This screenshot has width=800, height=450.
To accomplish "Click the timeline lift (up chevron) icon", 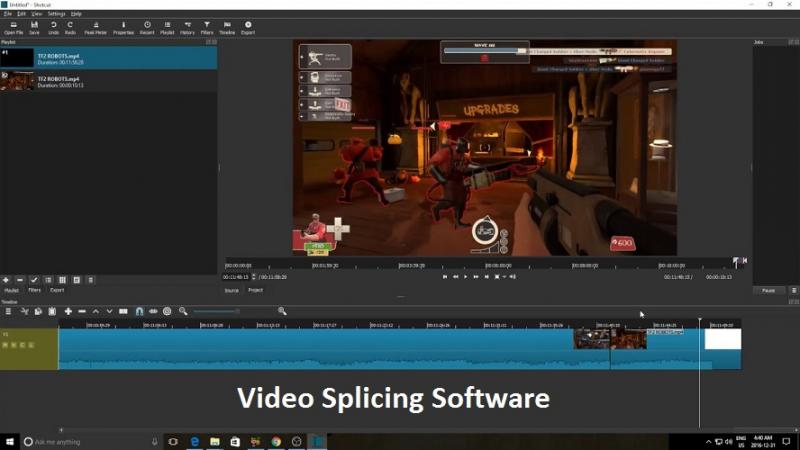I will coord(95,311).
